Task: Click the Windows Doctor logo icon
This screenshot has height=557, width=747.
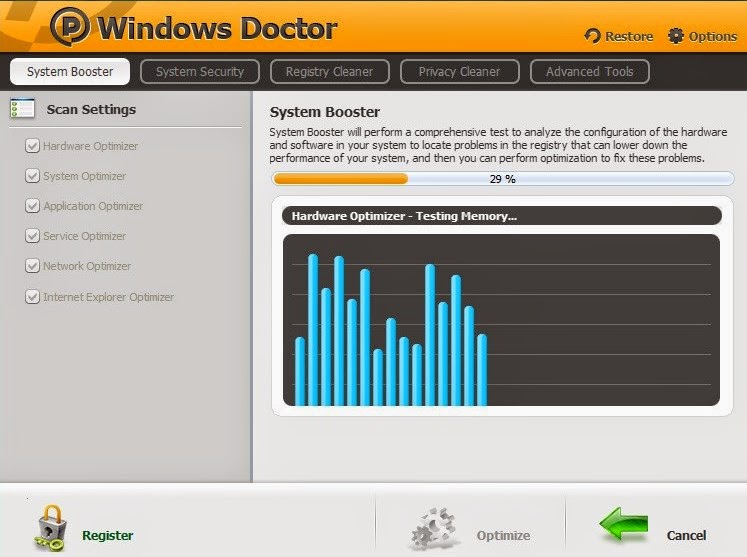Action: click(70, 26)
